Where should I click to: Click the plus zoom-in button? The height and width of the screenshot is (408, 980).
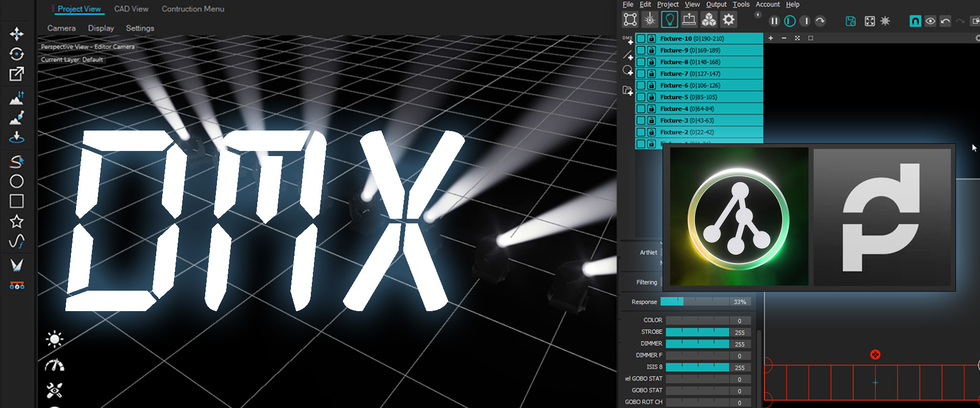click(x=771, y=38)
